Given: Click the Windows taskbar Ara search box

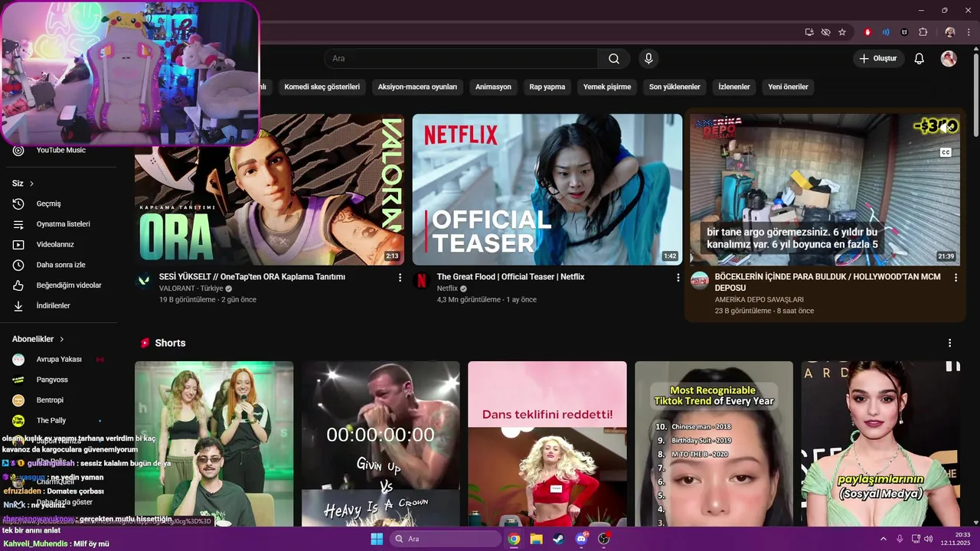Looking at the screenshot, I should click(446, 539).
